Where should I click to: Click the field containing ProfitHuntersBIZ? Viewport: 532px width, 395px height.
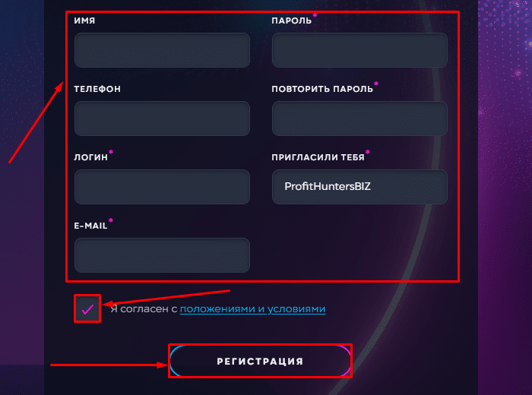359,187
